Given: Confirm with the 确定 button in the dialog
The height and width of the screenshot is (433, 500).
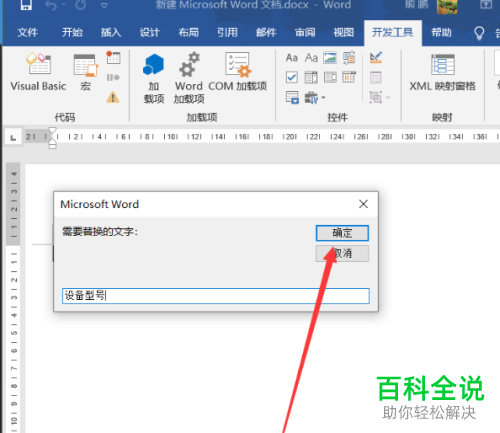Looking at the screenshot, I should pos(342,233).
